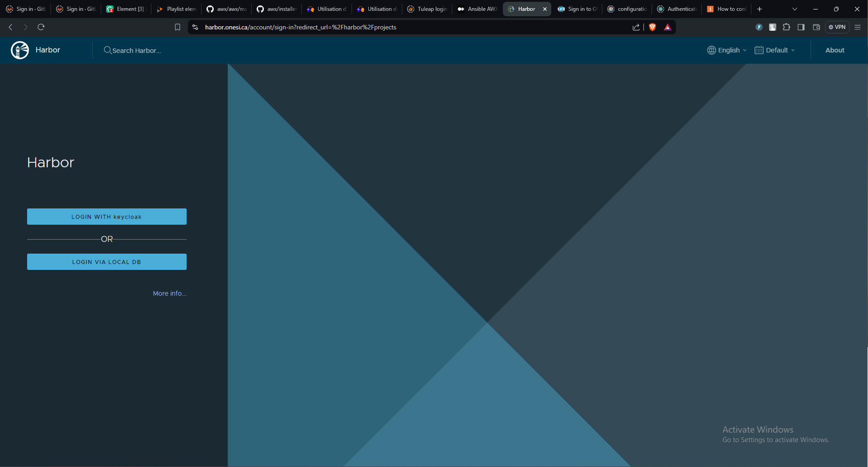Viewport: 868px width, 467px height.
Task: Click the search magnifier icon
Action: (x=108, y=50)
